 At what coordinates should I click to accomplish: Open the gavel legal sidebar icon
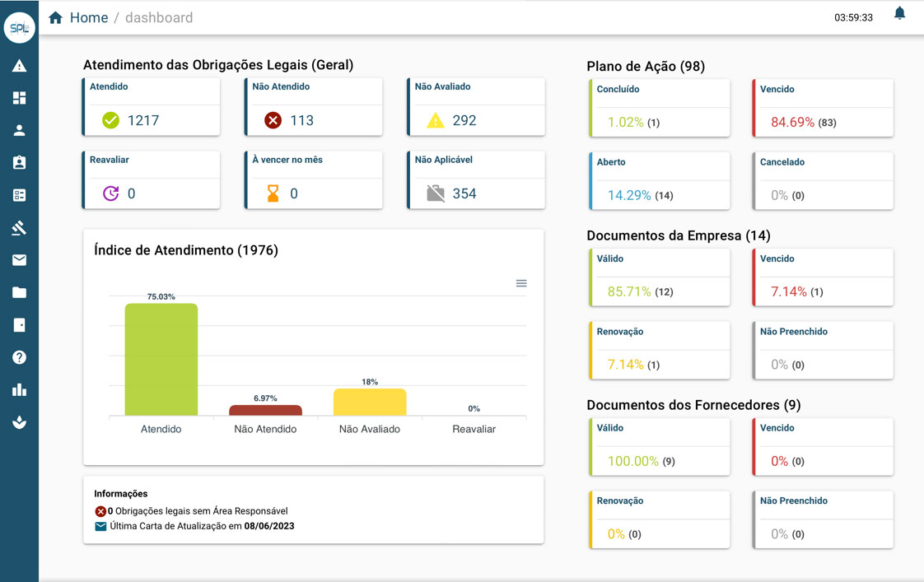pyautogui.click(x=20, y=227)
